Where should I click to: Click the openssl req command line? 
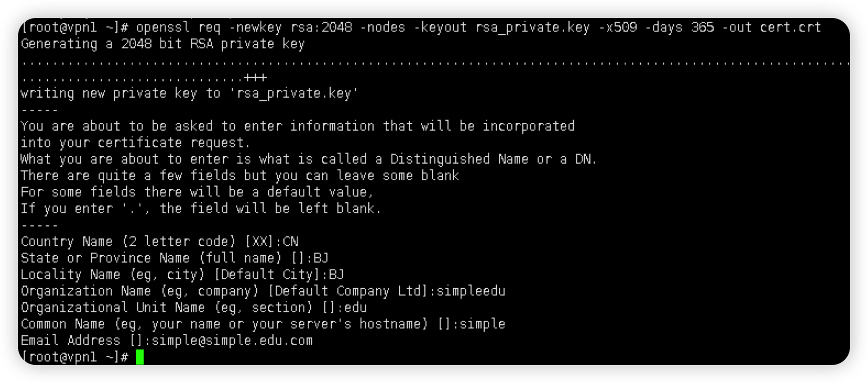(420, 27)
